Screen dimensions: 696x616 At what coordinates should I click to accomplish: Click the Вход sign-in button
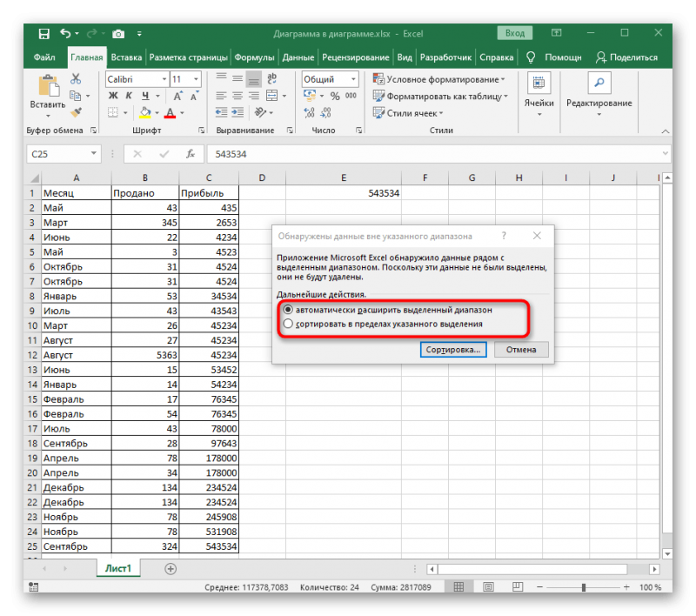pos(515,33)
